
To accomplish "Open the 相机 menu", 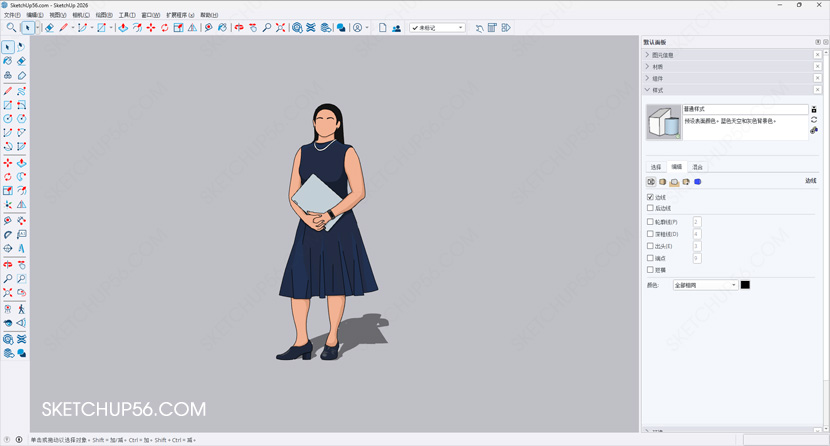I will 81,15.
